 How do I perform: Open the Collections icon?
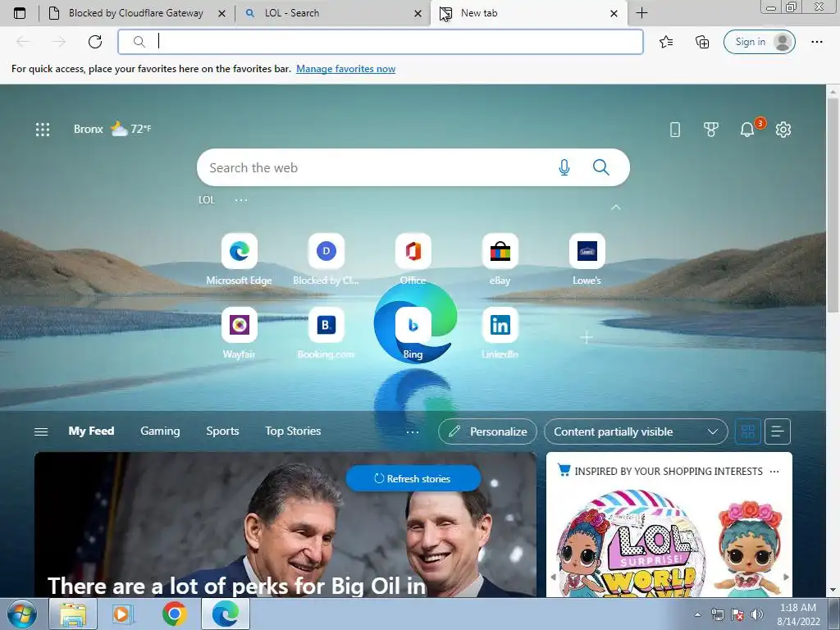coord(702,42)
